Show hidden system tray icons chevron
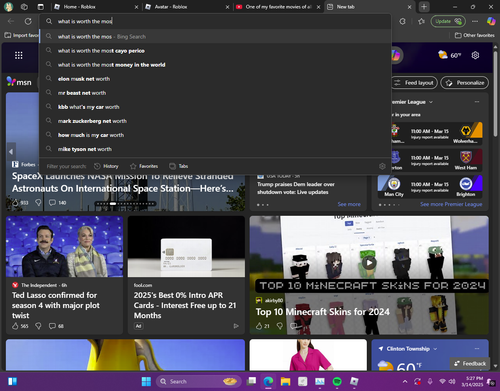Screen dimensions: 500x391 point(405,381)
